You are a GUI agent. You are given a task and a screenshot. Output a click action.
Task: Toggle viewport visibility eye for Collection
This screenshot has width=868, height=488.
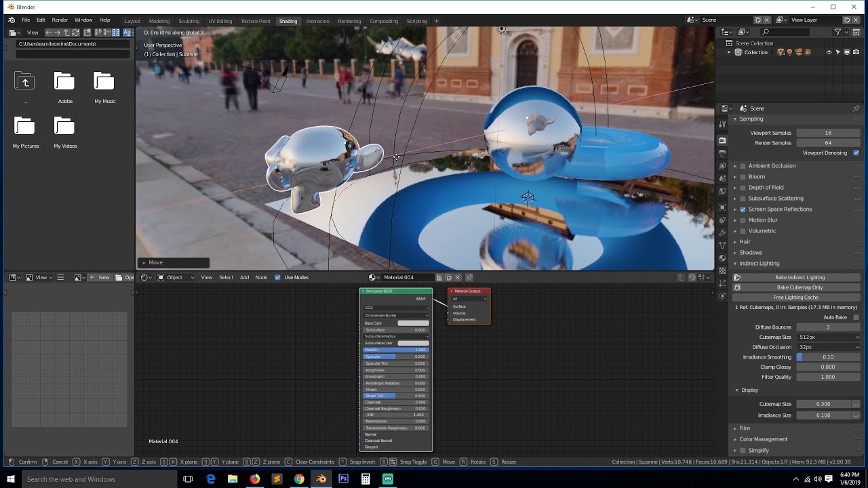829,52
